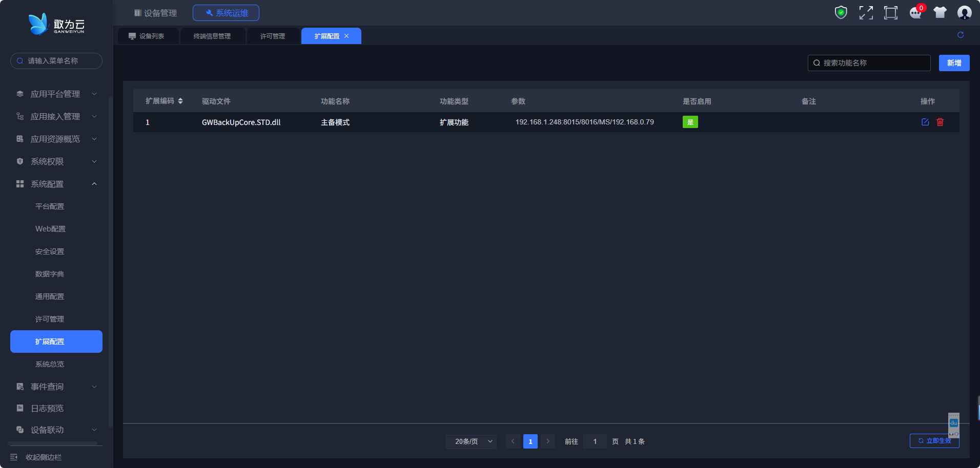Select 扩展配置 in the sidebar
980x468 pixels.
pos(56,342)
